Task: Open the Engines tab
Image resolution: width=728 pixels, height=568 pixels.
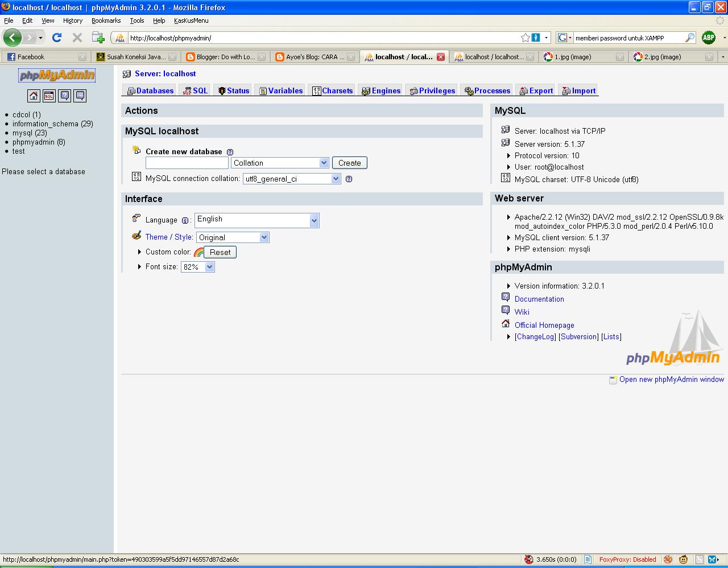Action: [381, 90]
